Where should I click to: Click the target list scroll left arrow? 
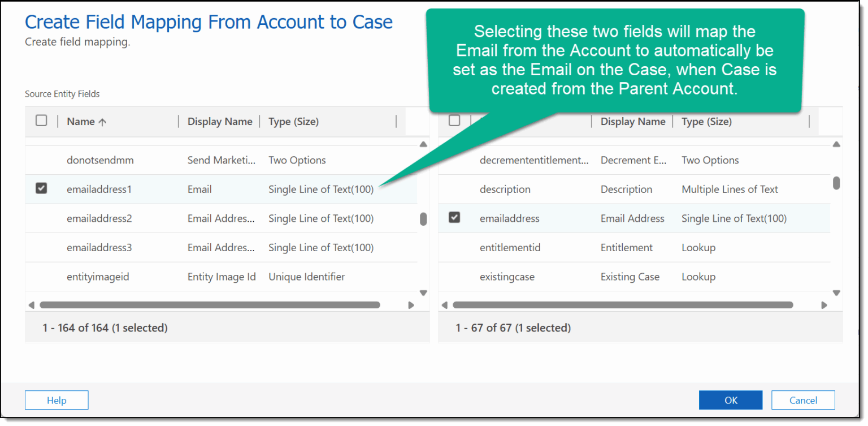click(445, 305)
